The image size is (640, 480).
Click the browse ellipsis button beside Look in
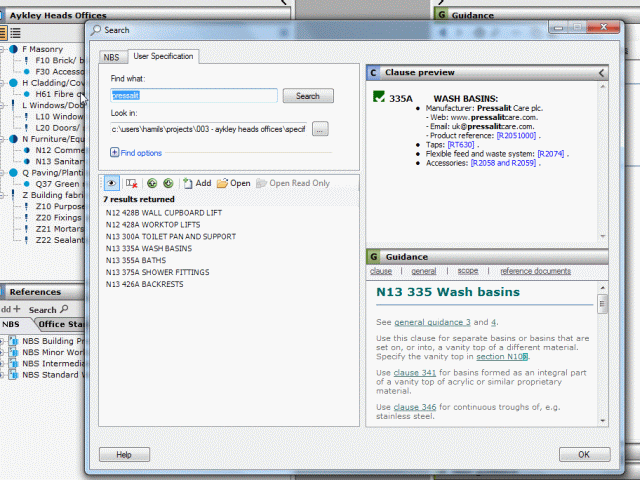point(320,129)
